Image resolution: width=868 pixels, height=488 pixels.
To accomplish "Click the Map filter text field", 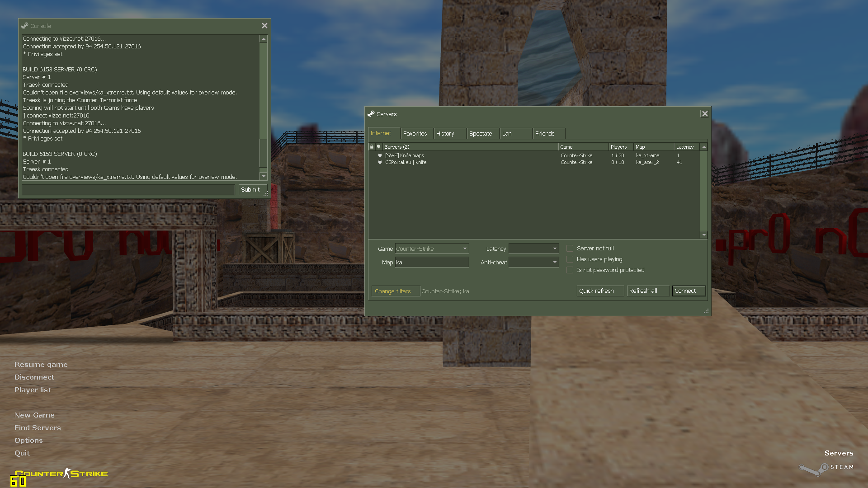I will 432,263.
